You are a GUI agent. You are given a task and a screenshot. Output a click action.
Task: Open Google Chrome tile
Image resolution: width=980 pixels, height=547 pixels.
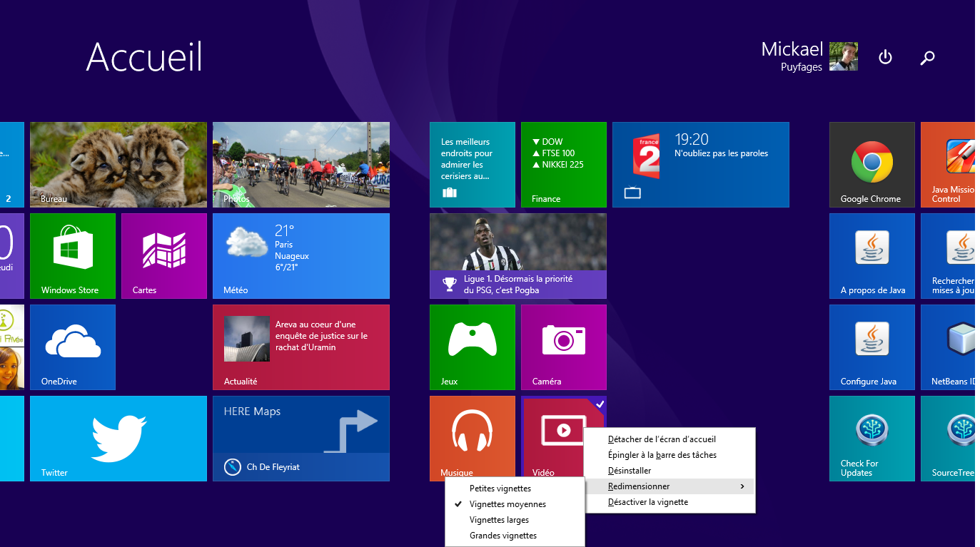click(872, 165)
